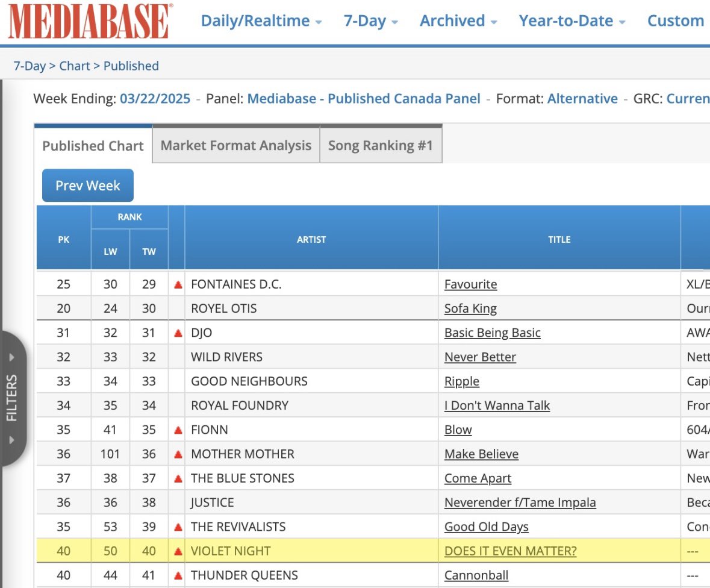Change the Week Ending date 03/22/2025
Viewport: 710px width, 588px height.
155,99
